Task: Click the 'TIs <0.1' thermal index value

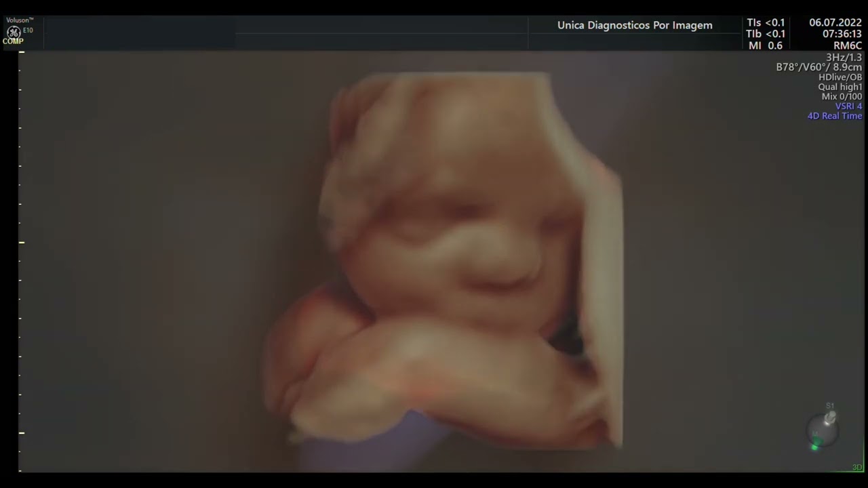Action: click(766, 22)
